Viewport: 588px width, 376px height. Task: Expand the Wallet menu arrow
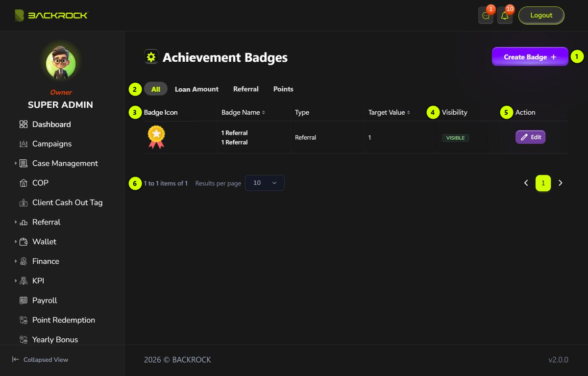[x=16, y=242]
